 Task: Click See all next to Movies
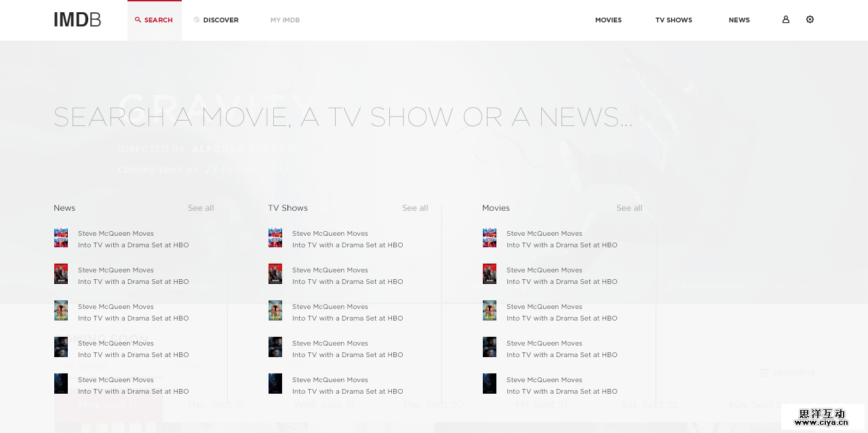click(x=629, y=208)
